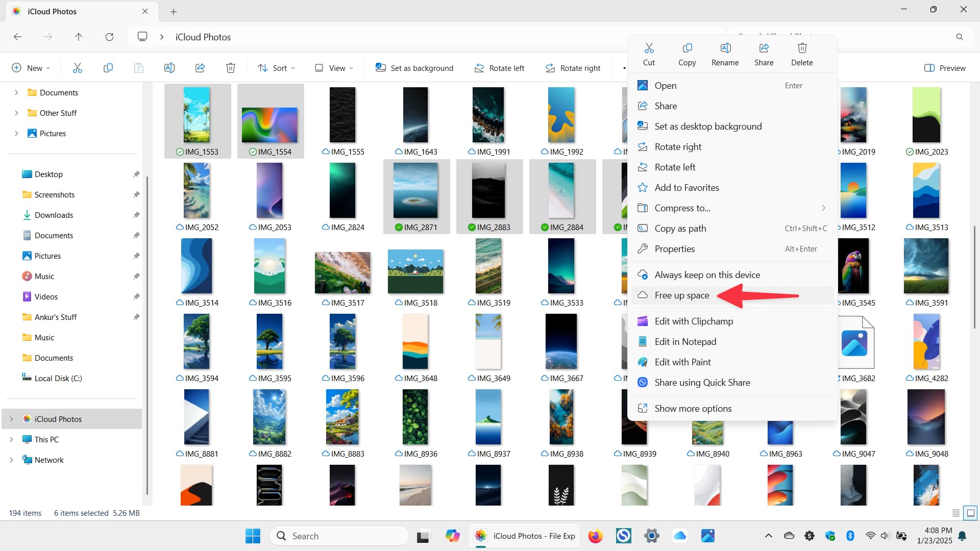Open a new File Explorer tab
Viewport: 980px width, 551px height.
pos(174,11)
